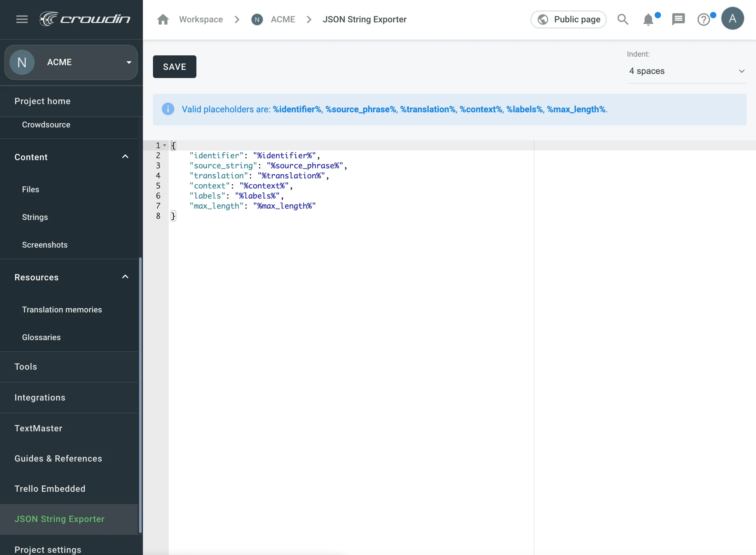Collapse the Content section in sidebar
Screen dimensions: 756x555
pyautogui.click(x=125, y=156)
